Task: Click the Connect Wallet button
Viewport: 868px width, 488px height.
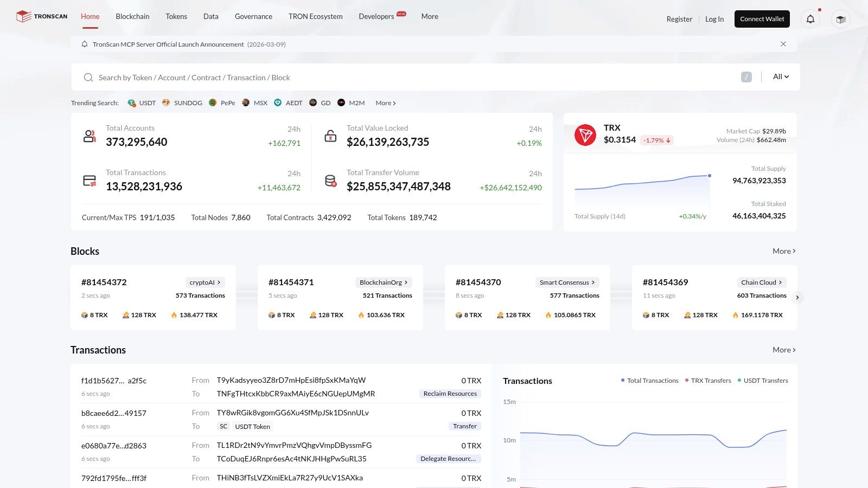Action: (762, 18)
